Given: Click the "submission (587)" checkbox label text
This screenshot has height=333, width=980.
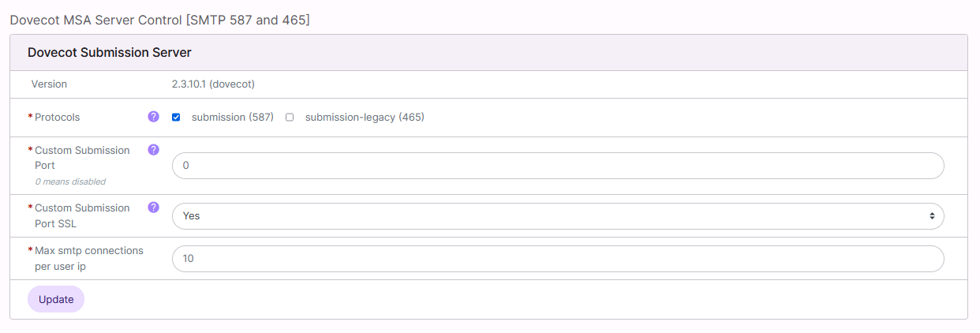Looking at the screenshot, I should [232, 118].
